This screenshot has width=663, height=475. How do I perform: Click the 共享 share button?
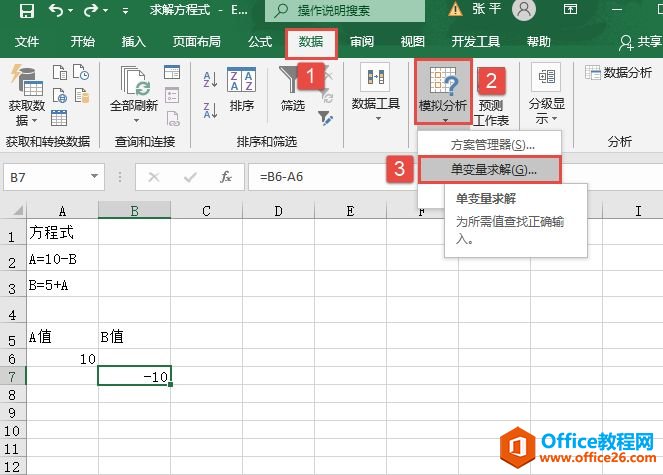[640, 42]
